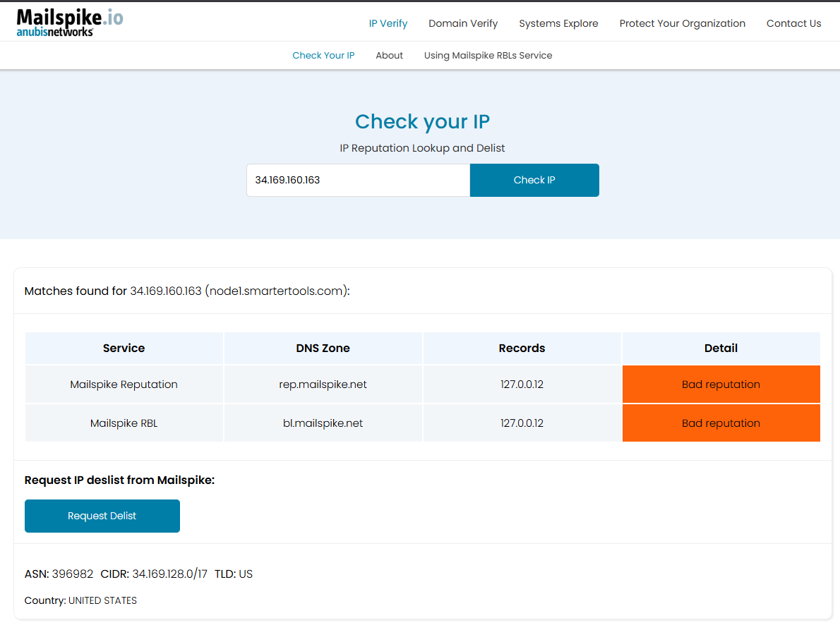Viewport: 840px width, 630px height.
Task: Click the ASN number 396982
Action: point(73,574)
